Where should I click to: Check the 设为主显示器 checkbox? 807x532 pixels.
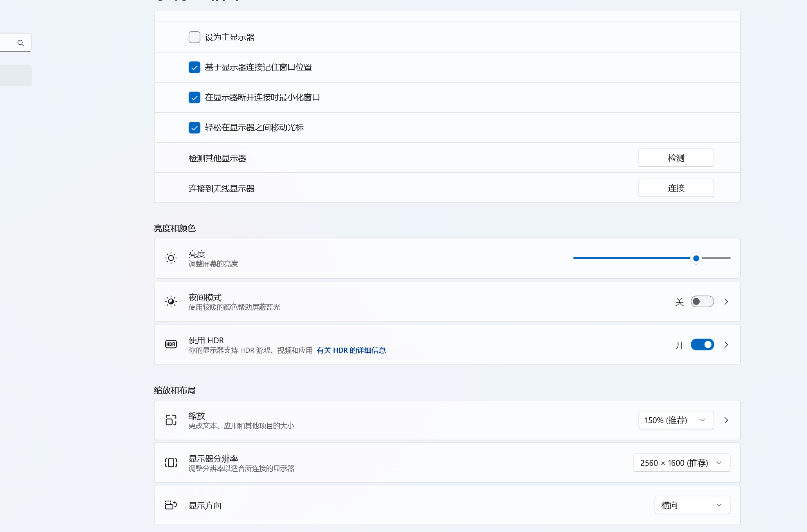click(195, 37)
